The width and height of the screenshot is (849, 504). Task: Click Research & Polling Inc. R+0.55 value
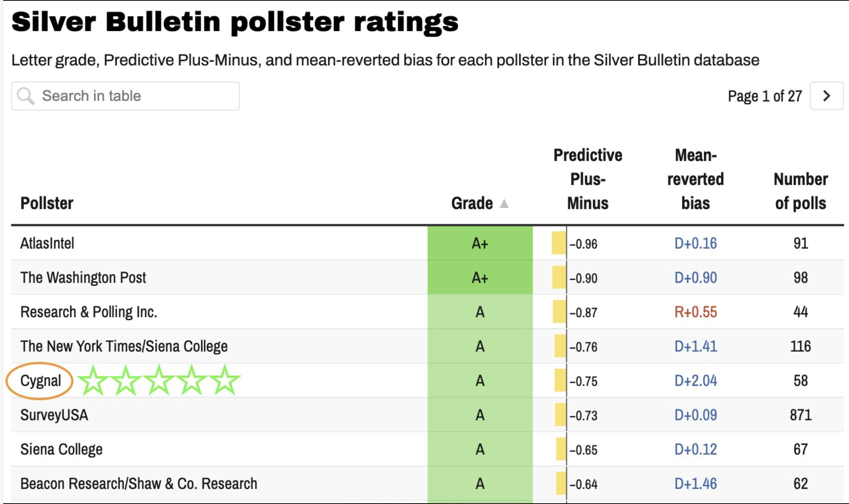pyautogui.click(x=695, y=312)
